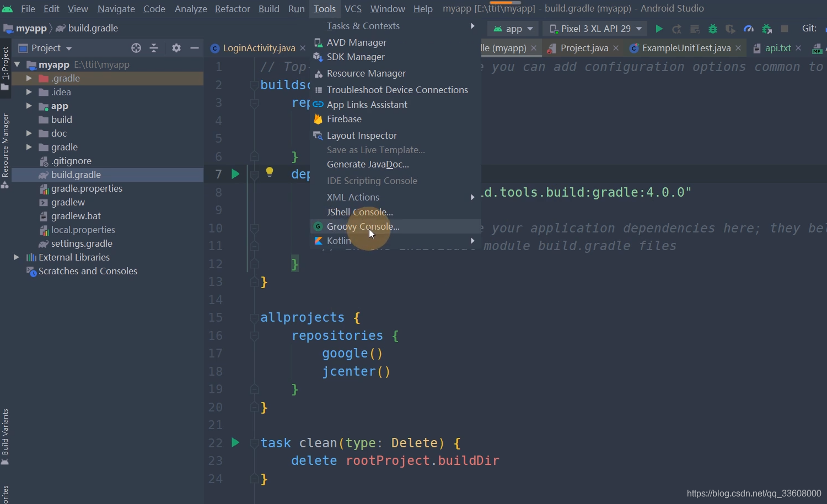This screenshot has width=827, height=504.
Task: Open Layout Inspector menu item
Action: coord(395,136)
